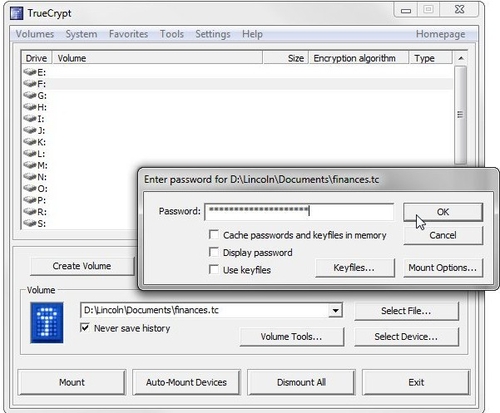Image resolution: width=500 pixels, height=413 pixels.
Task: Choose drive O: entry
Action: pyautogui.click(x=35, y=189)
